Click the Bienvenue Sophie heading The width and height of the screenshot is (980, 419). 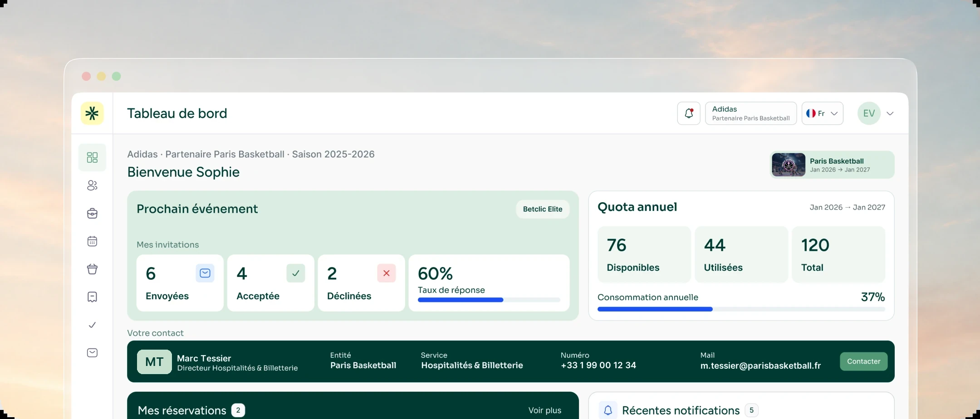pyautogui.click(x=183, y=172)
